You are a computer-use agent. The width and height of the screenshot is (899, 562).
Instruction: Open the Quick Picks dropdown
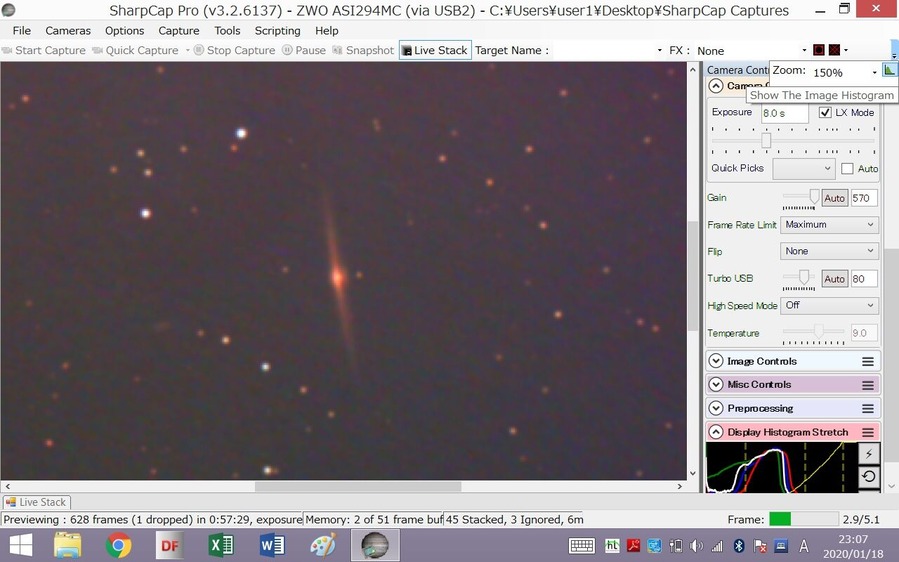tap(803, 169)
